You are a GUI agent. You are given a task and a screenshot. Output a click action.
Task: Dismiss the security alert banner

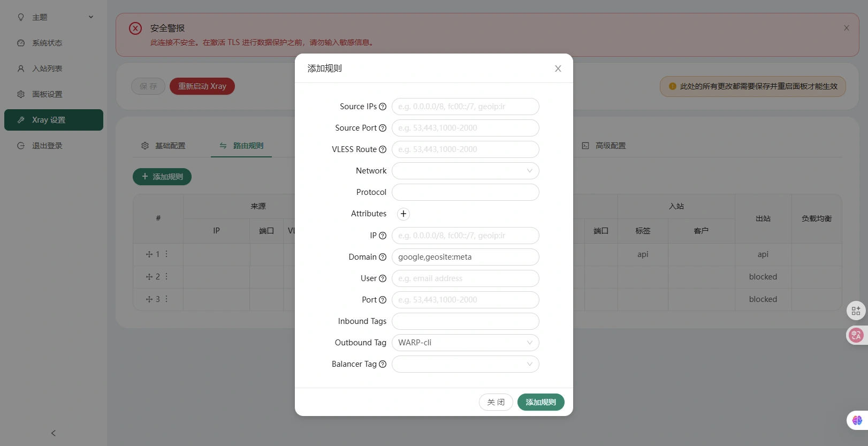[x=846, y=28]
